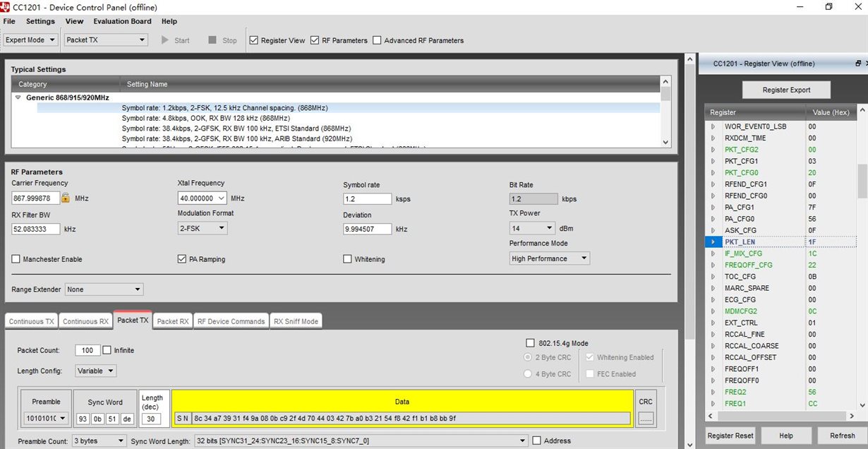Click the RX Filter BW input field
Viewport: 868px width, 449px height.
click(36, 229)
